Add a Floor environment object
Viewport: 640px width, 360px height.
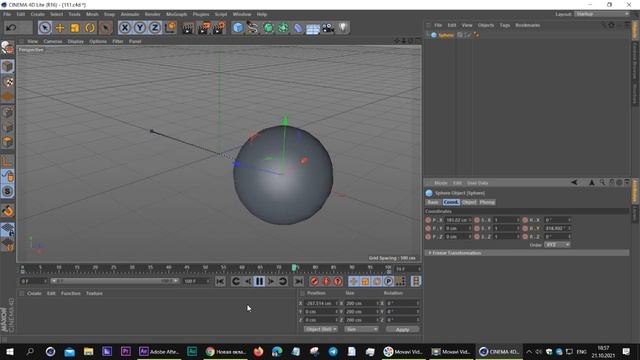(313, 29)
